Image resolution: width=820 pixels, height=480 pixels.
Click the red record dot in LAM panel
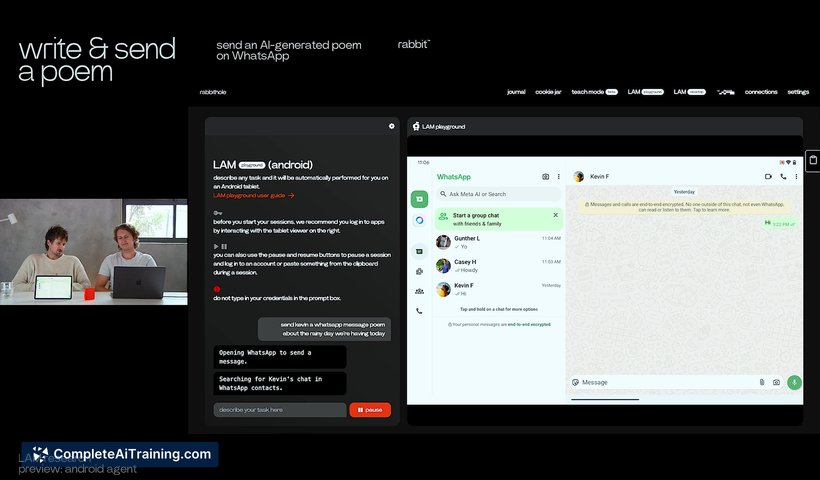(x=217, y=289)
